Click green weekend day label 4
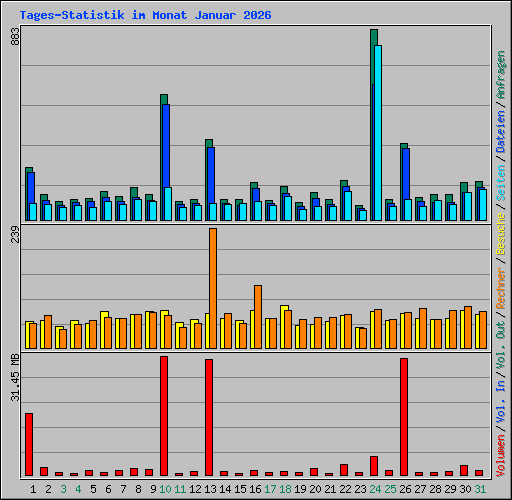 pos(78,489)
